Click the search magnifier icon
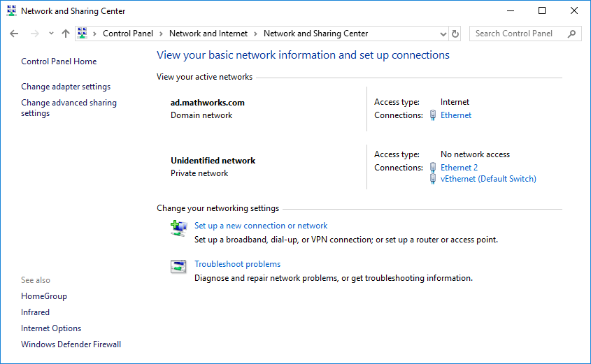The image size is (591, 364). pyautogui.click(x=572, y=34)
